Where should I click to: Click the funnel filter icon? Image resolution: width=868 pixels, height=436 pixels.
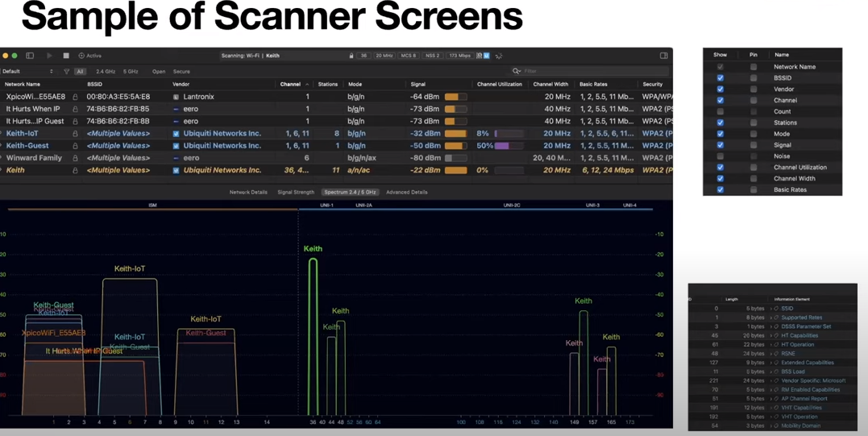click(66, 72)
